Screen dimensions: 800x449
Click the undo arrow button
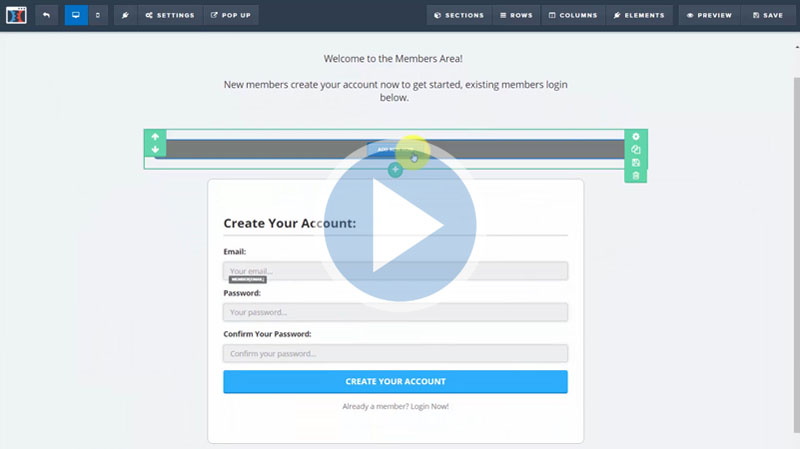(x=46, y=15)
